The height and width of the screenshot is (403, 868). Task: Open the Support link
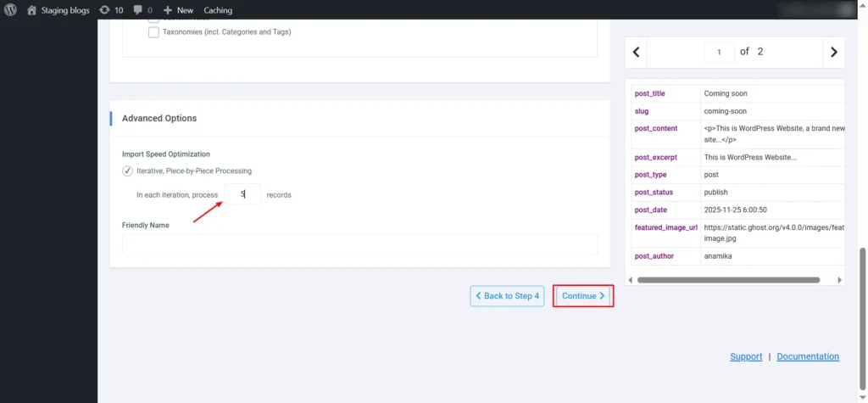[x=746, y=356]
